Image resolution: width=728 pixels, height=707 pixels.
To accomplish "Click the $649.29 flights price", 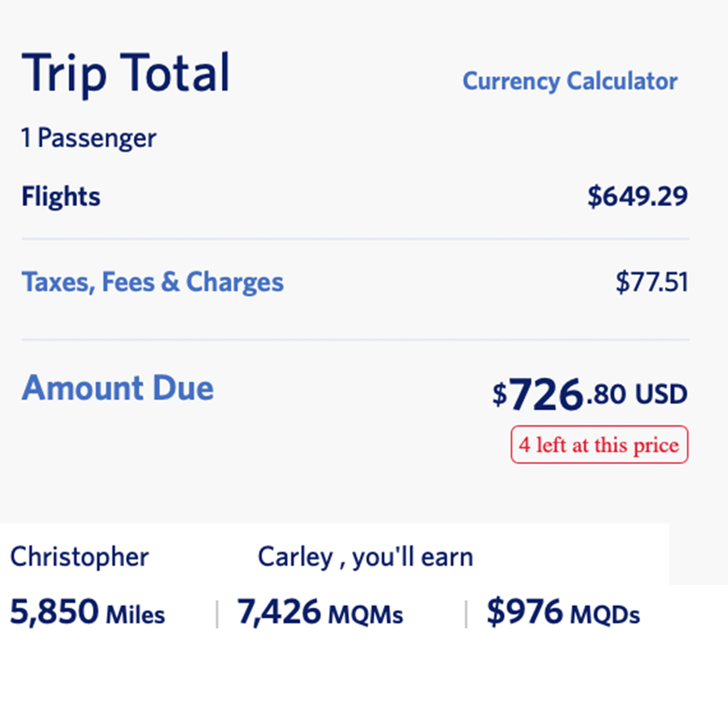I will (637, 197).
